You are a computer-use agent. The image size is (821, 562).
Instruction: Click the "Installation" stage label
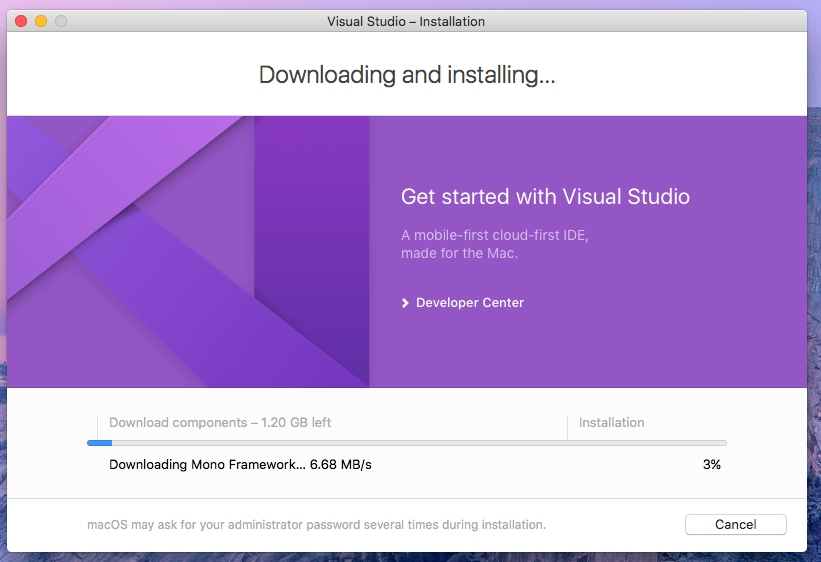(611, 423)
